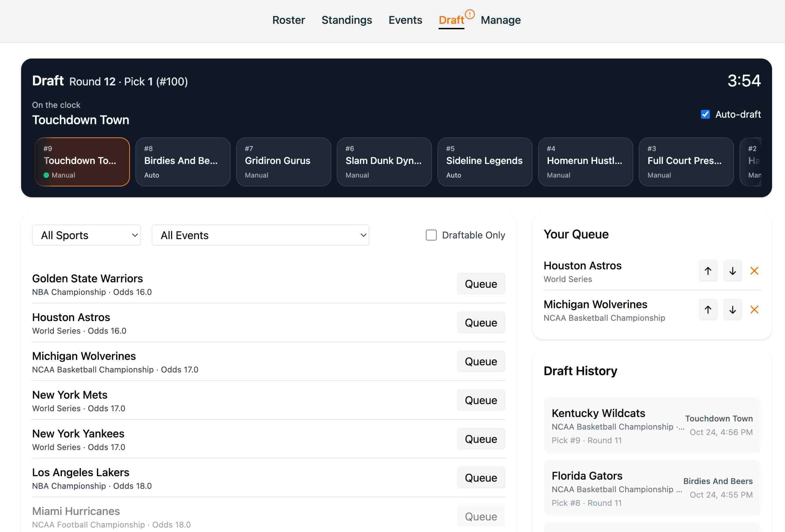Toggle the Auto-draft checkbox
The width and height of the screenshot is (785, 532).
point(705,114)
